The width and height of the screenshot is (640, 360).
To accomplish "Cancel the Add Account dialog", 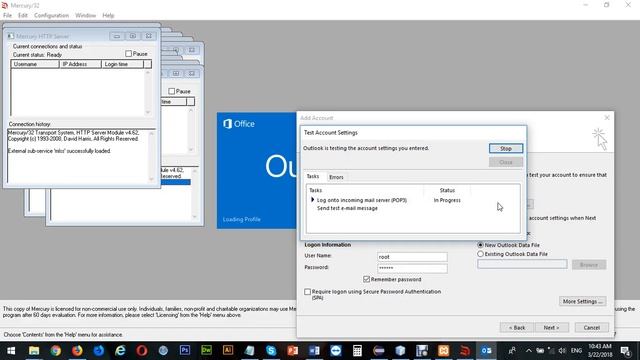I will click(x=591, y=327).
